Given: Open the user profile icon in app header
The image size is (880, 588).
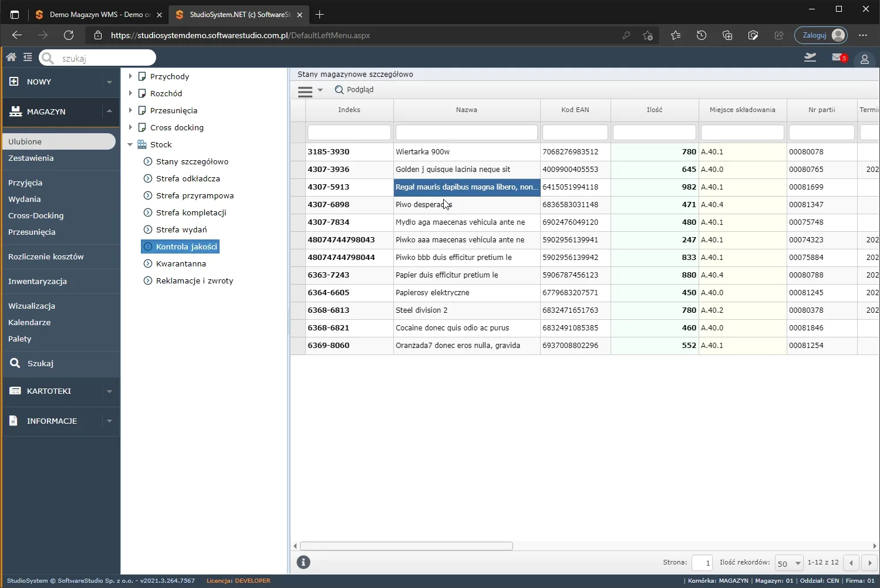Looking at the screenshot, I should (864, 59).
